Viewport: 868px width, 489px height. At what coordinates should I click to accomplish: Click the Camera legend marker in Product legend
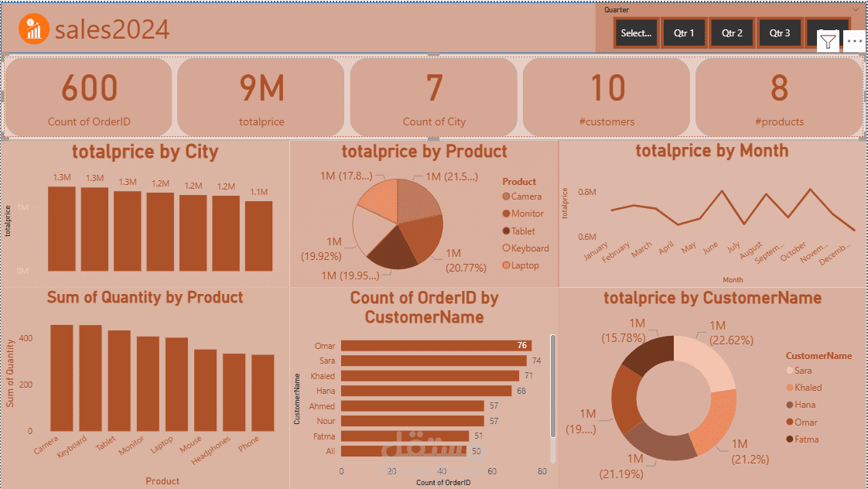506,196
